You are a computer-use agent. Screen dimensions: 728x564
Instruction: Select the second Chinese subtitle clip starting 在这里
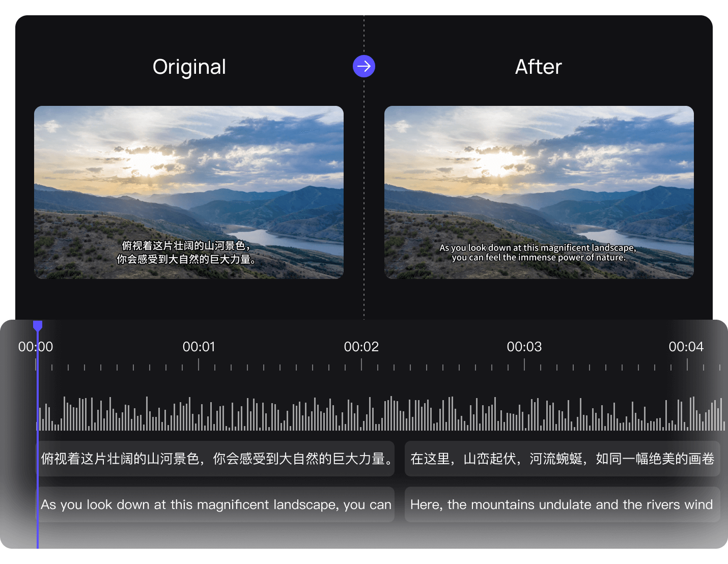(562, 459)
